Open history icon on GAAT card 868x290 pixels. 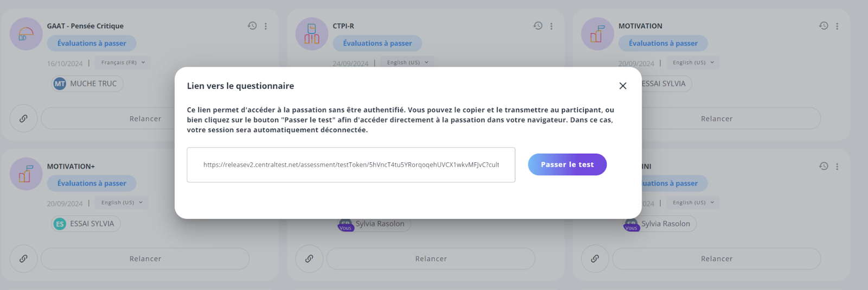click(x=252, y=26)
